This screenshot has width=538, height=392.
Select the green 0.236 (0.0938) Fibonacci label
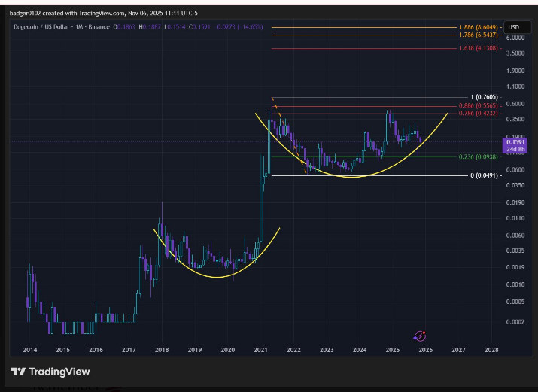(x=477, y=156)
